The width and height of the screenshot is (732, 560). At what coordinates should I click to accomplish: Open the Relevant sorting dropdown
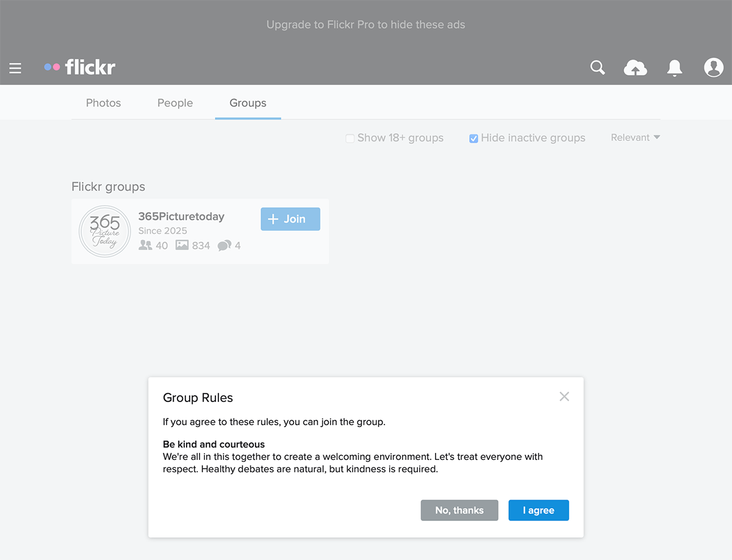point(630,137)
